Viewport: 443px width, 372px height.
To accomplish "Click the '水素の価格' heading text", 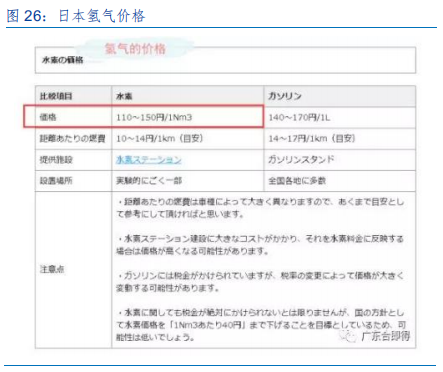I will [62, 60].
